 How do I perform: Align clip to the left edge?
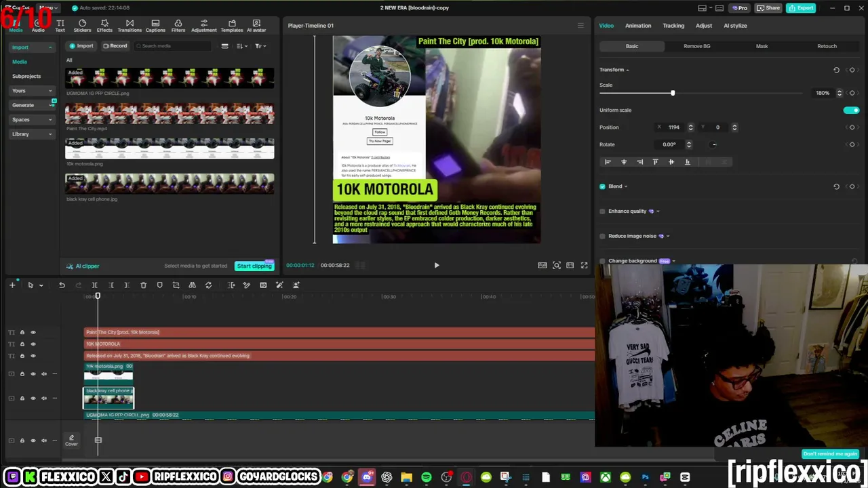click(x=608, y=162)
